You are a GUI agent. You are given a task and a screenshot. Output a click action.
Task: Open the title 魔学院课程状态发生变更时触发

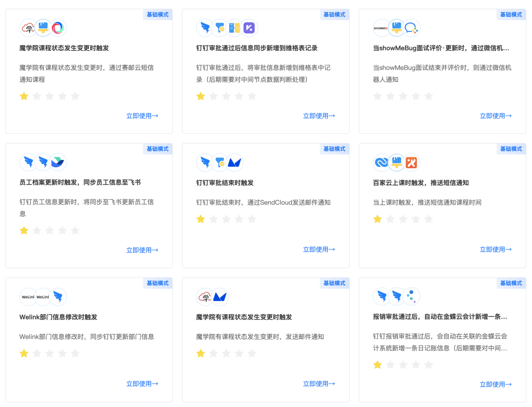[x=64, y=48]
